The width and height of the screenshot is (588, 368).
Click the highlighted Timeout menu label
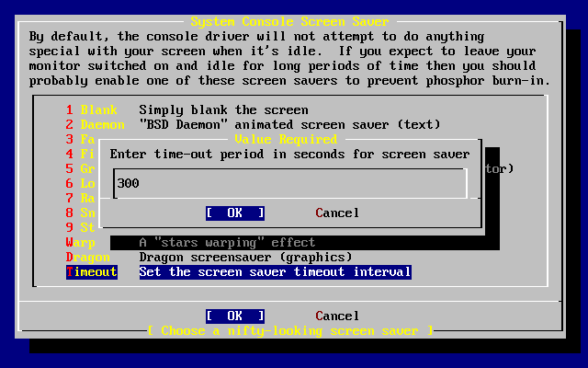click(92, 272)
